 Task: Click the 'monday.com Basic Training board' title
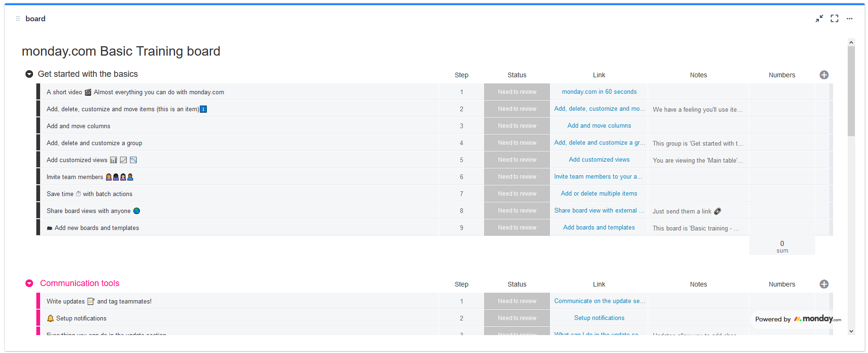point(121,51)
